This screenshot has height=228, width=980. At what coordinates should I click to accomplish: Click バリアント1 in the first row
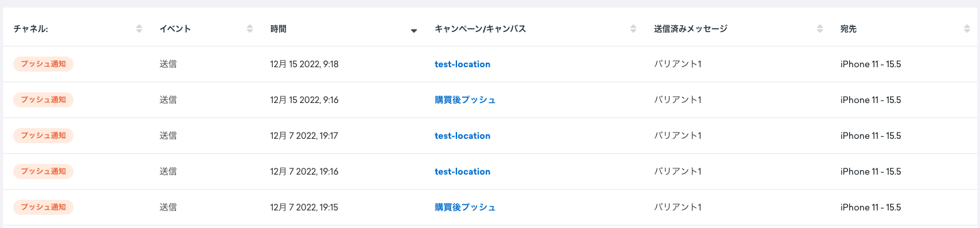[x=678, y=64]
